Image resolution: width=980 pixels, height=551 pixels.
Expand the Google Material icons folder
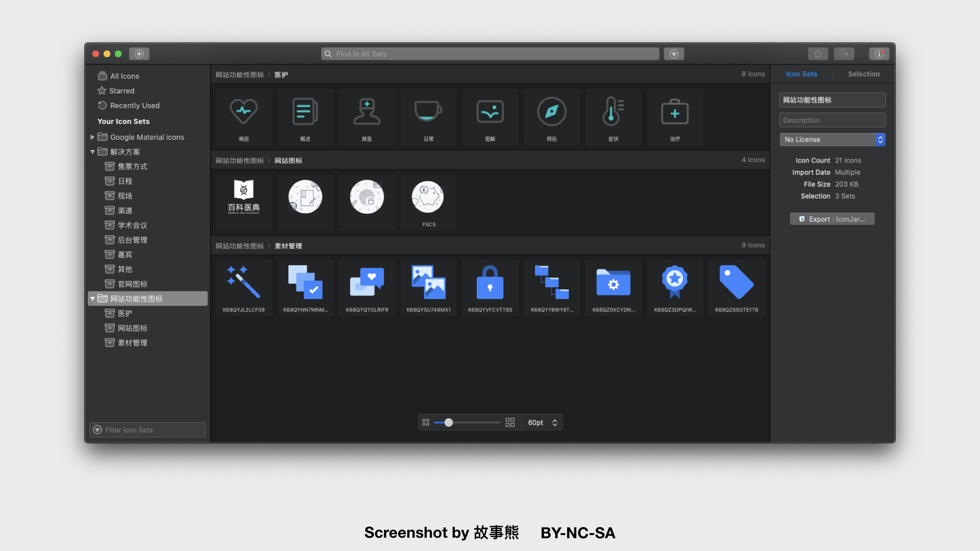[92, 137]
